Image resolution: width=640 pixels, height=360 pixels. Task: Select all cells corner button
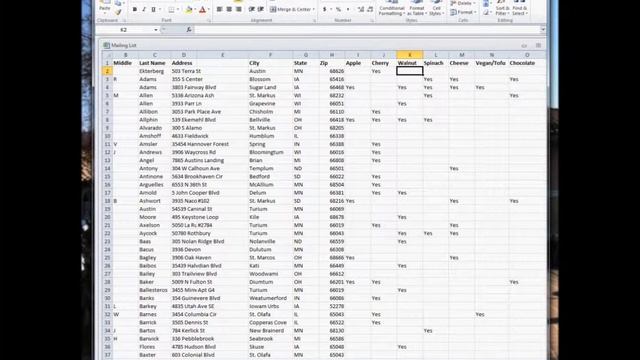point(107,55)
